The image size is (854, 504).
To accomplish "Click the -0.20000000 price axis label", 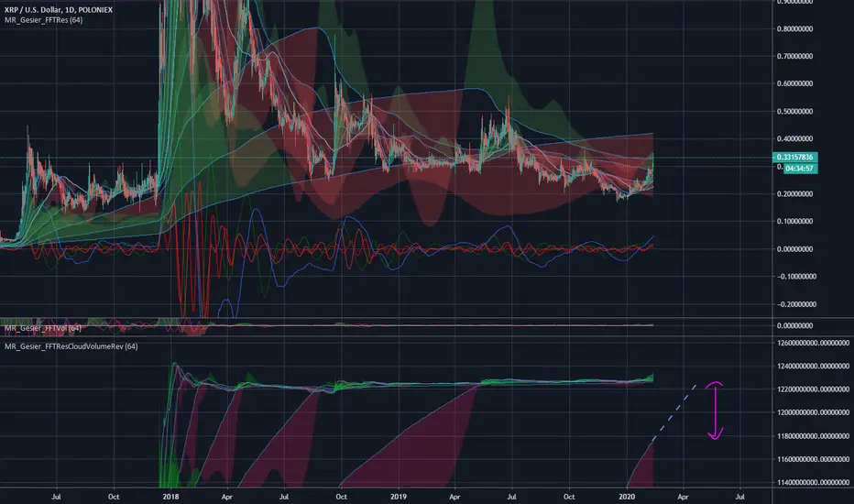I will pyautogui.click(x=796, y=304).
